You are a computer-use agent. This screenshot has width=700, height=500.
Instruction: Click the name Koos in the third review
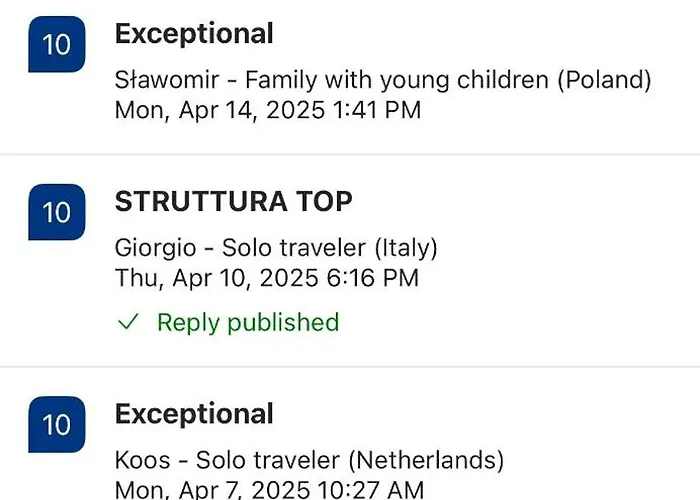click(142, 460)
